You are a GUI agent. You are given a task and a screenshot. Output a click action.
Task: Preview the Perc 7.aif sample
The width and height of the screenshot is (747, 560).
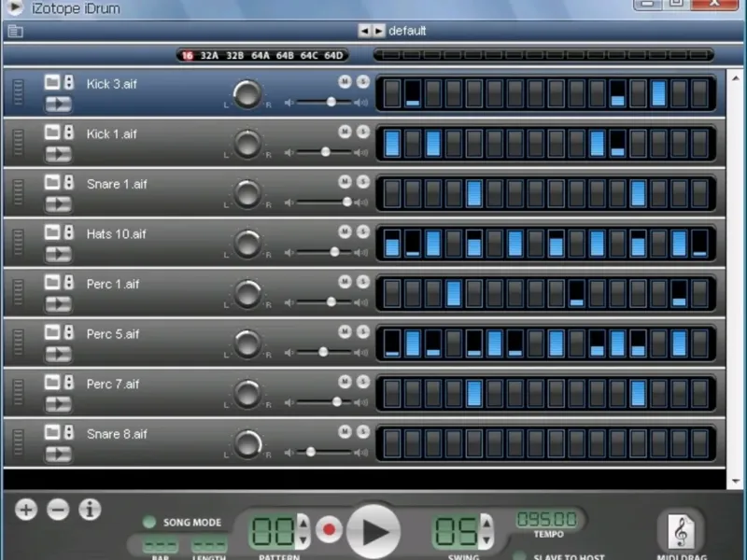click(x=58, y=404)
